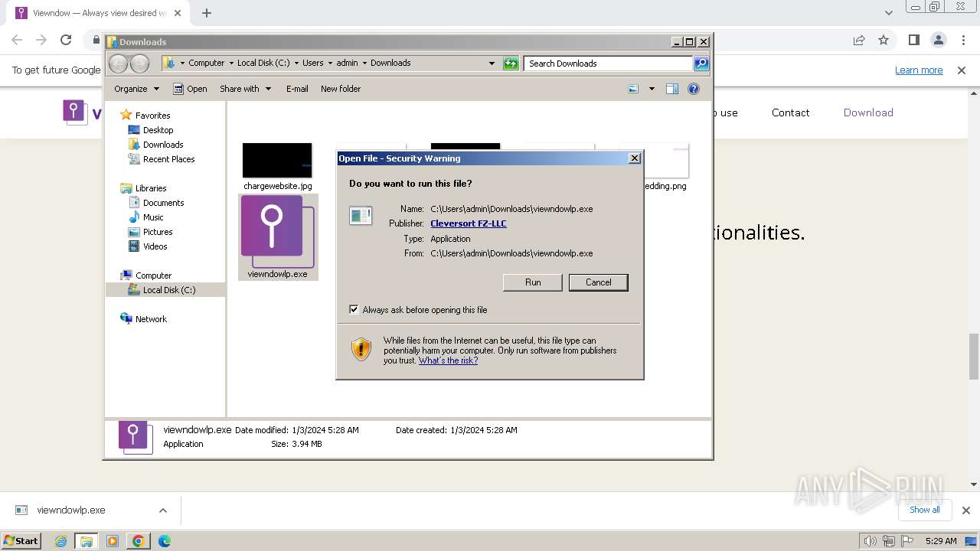This screenshot has width=980, height=551.
Task: Click the Search Downloads field
Action: point(609,64)
